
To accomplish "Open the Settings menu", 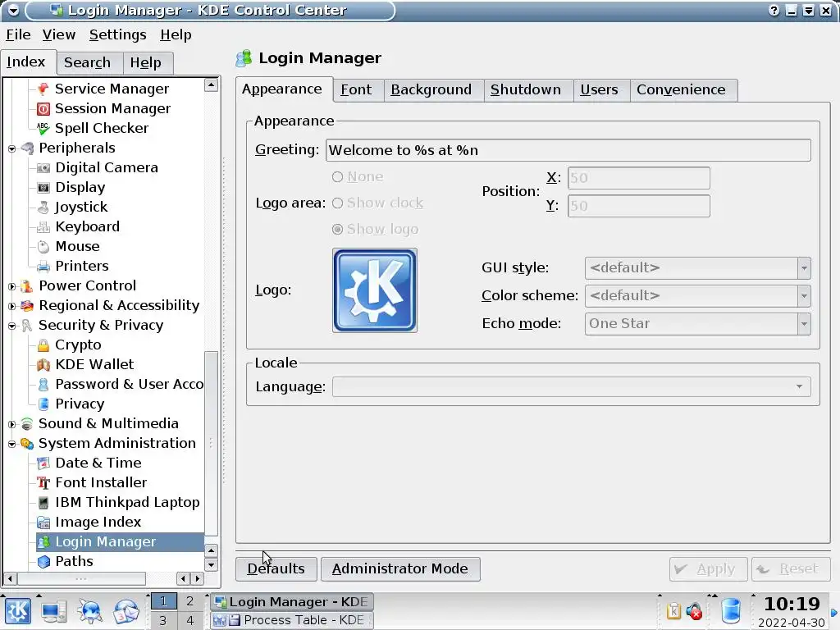I will pyautogui.click(x=118, y=34).
